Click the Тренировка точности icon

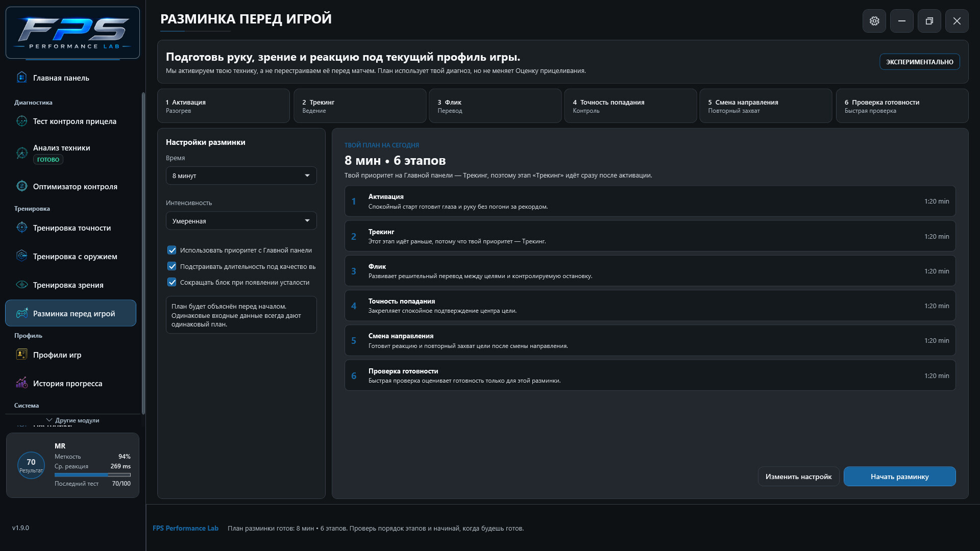21,228
